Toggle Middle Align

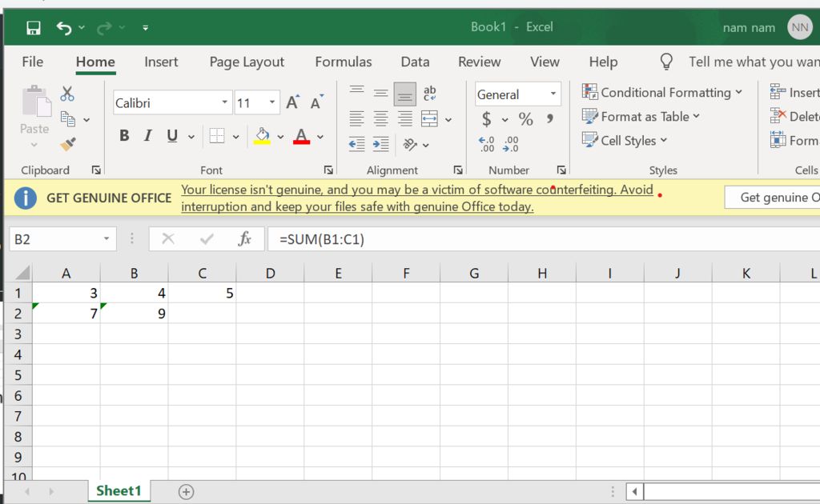[380, 94]
